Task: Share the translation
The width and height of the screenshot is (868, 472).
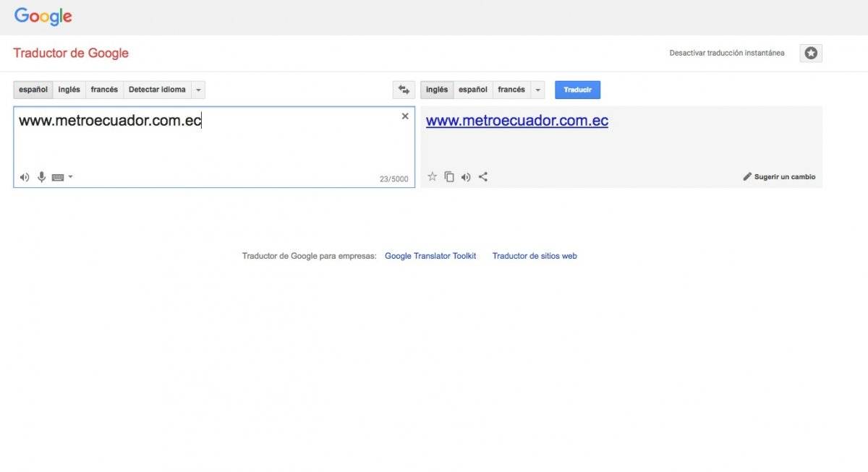Action: [x=483, y=176]
